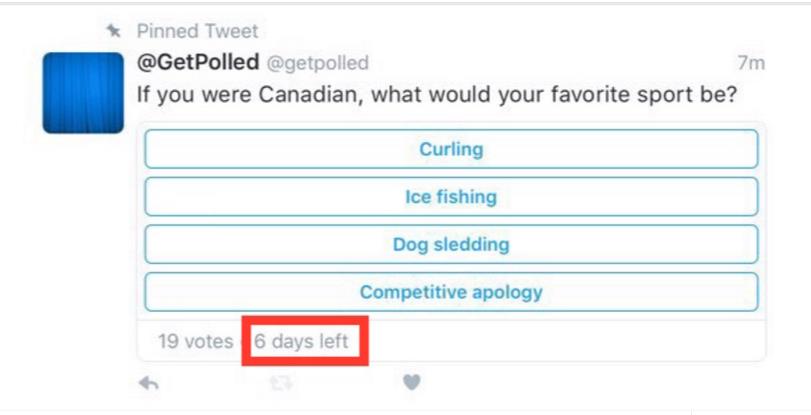
Task: Choose Dog sledding as your answer
Action: coord(451,244)
